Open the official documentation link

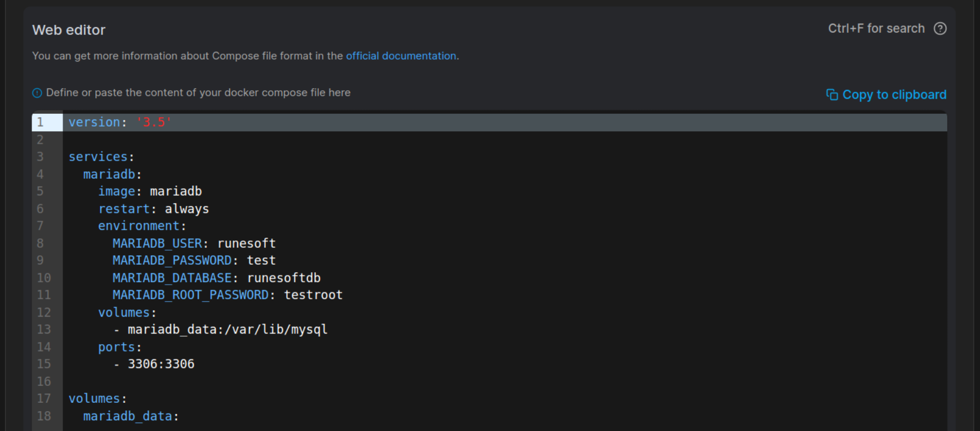point(400,56)
